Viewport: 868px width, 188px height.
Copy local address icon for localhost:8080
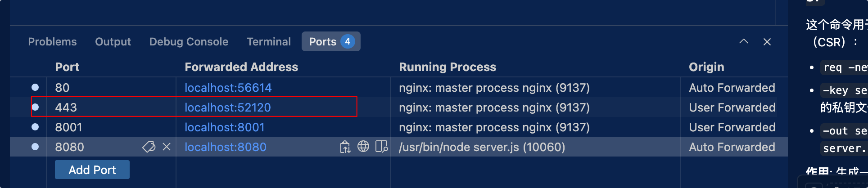(x=345, y=147)
